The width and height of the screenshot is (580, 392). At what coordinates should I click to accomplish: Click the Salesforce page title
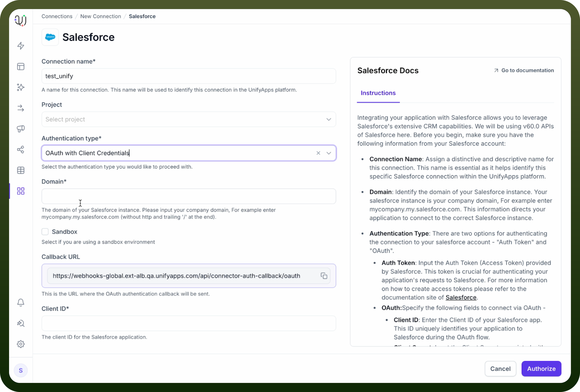(x=88, y=37)
